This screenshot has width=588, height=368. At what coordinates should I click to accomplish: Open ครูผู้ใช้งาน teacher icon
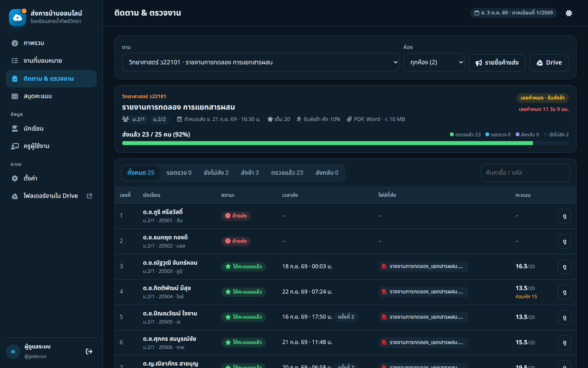pos(15,146)
